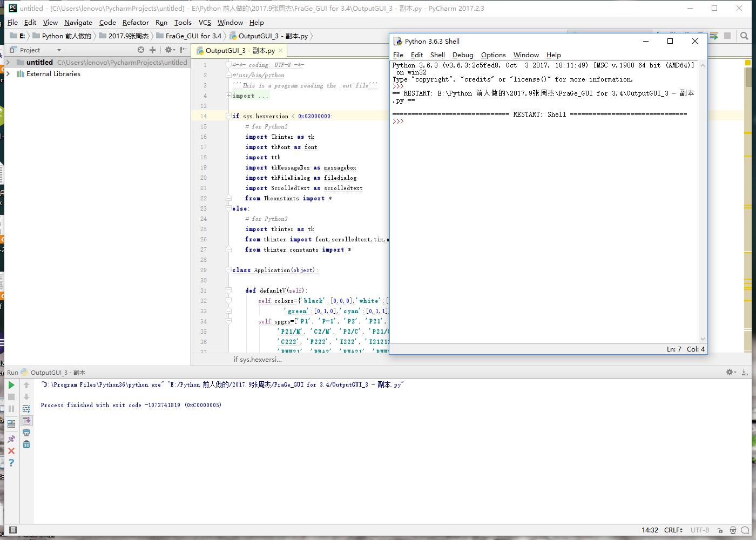Print the Run console output
756x540 pixels.
pyautogui.click(x=26, y=433)
